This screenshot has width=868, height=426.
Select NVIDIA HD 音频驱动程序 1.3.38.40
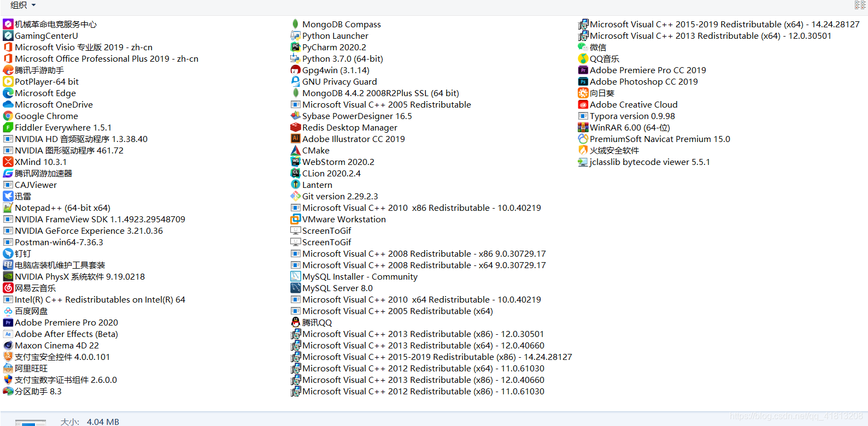point(75,139)
